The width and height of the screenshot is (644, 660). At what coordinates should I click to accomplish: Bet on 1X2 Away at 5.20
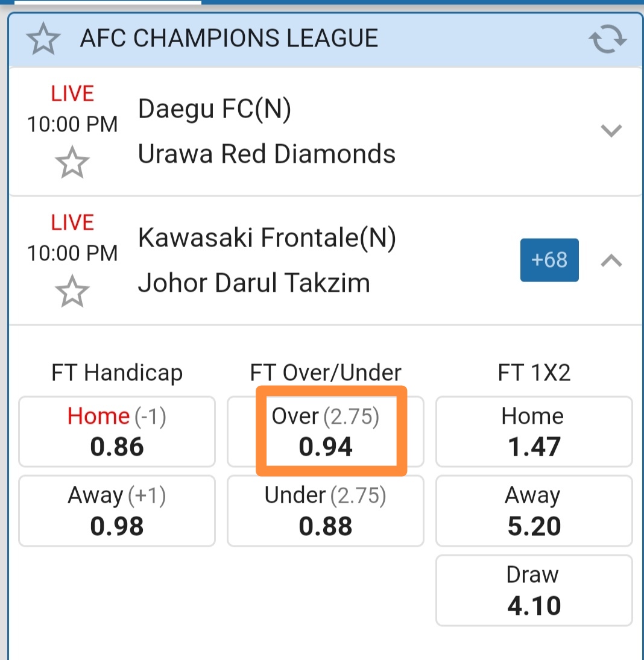534,511
